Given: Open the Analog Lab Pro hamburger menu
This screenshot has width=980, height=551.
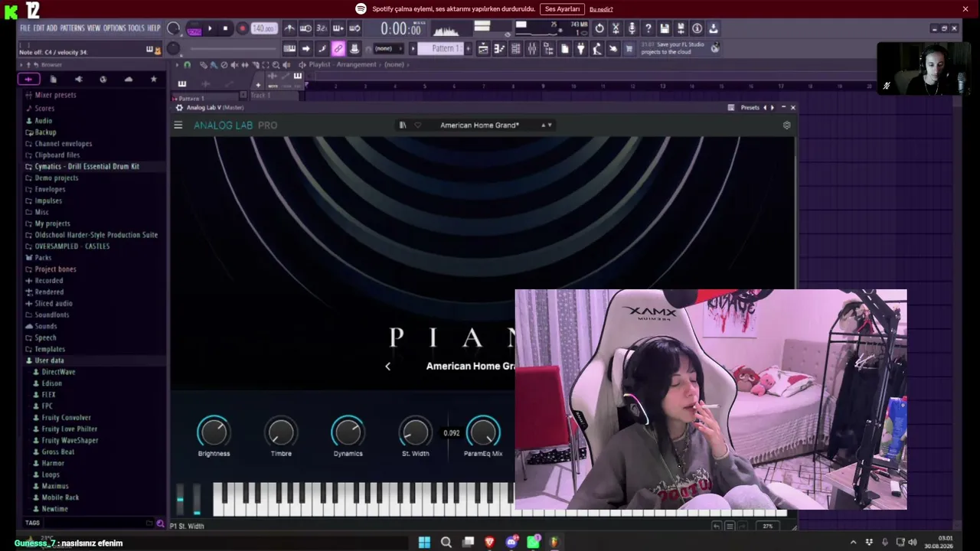Looking at the screenshot, I should 178,125.
